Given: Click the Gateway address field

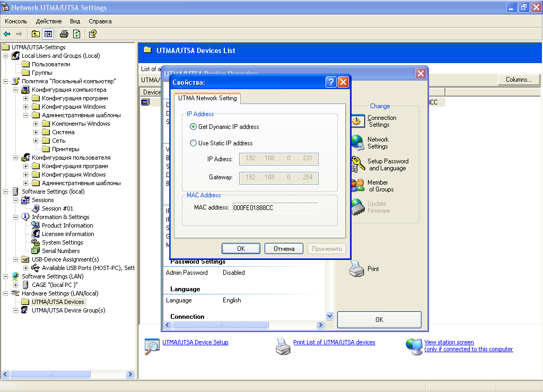Looking at the screenshot, I should point(279,178).
